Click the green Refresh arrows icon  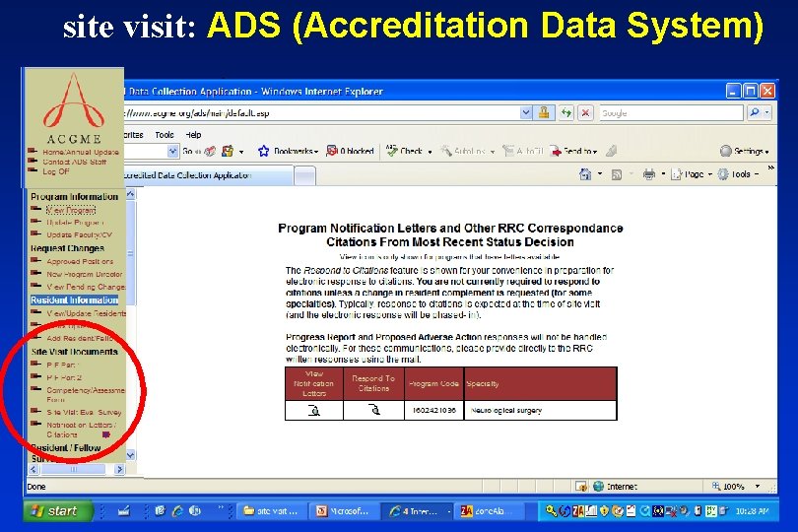click(565, 112)
